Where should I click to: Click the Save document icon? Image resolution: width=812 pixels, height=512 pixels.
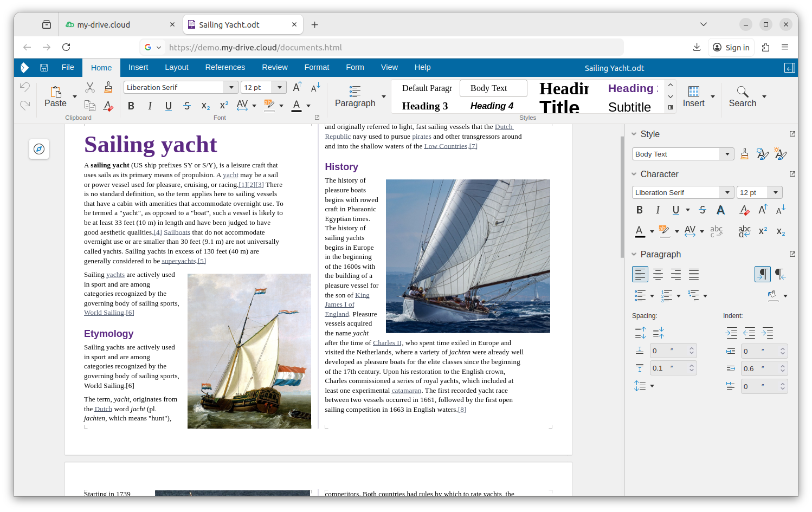click(x=44, y=68)
